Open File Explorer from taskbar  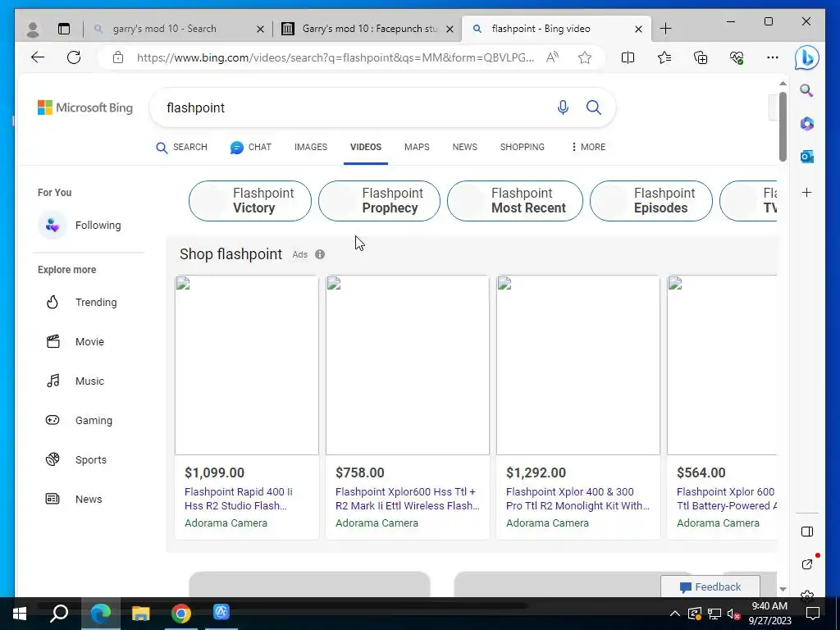tap(141, 613)
